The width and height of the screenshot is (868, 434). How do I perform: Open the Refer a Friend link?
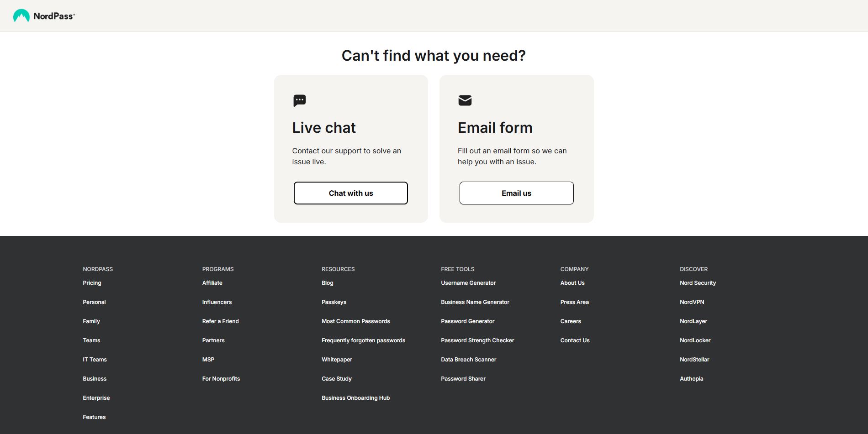click(221, 321)
